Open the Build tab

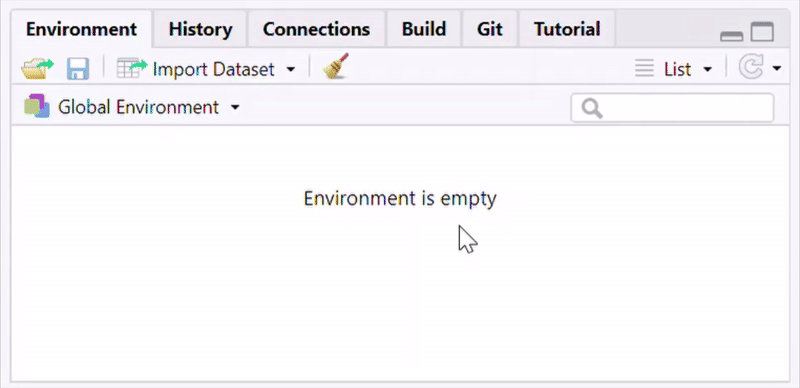(424, 29)
